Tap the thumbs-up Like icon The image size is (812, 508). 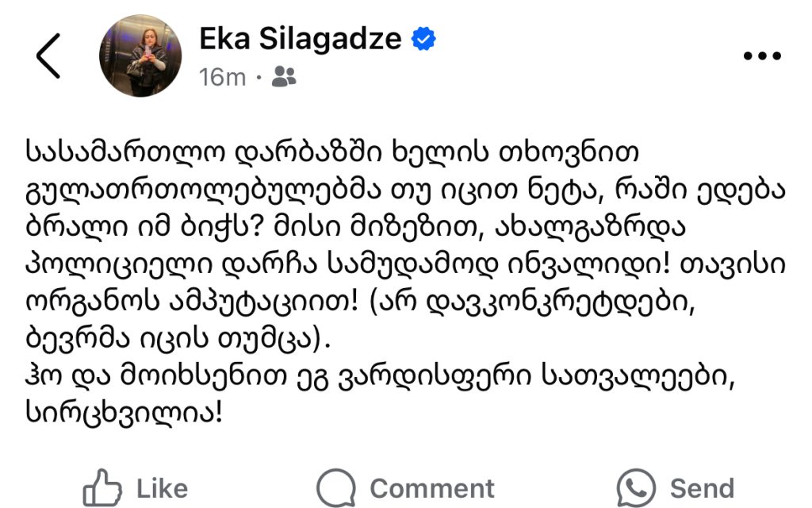pyautogui.click(x=102, y=487)
